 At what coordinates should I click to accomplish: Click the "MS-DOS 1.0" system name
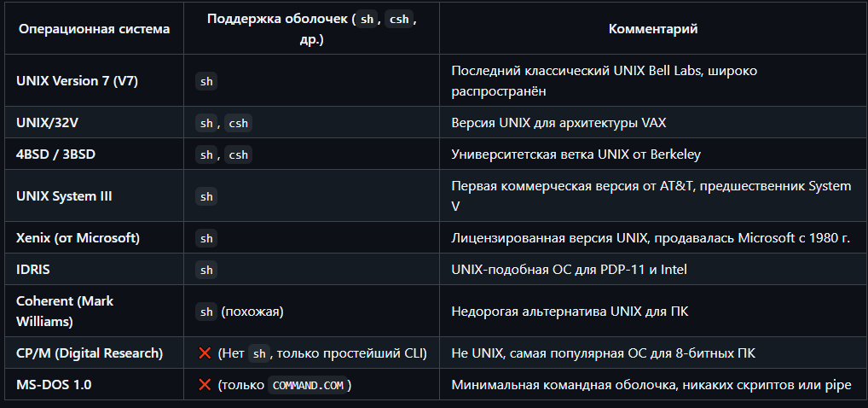[x=54, y=385]
